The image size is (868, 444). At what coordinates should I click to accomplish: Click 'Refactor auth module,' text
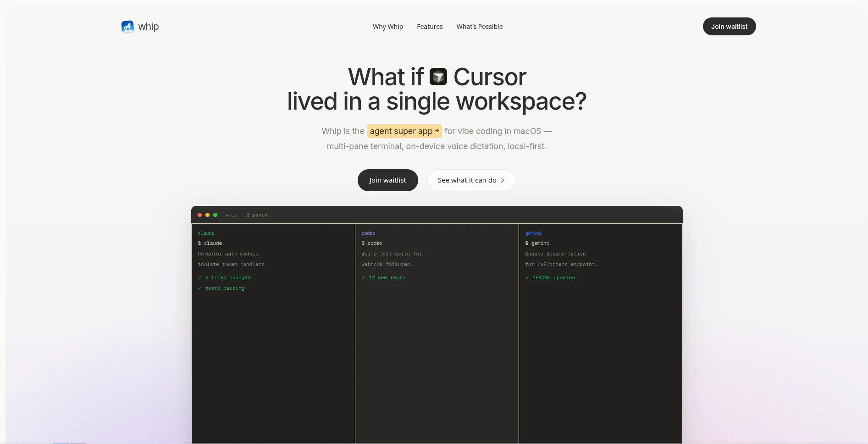[x=229, y=254]
